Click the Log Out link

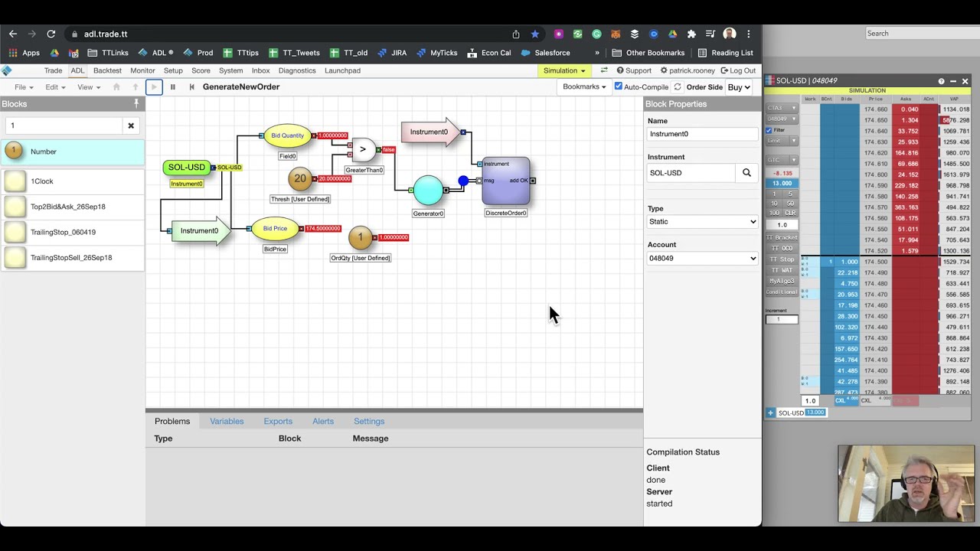(738, 70)
